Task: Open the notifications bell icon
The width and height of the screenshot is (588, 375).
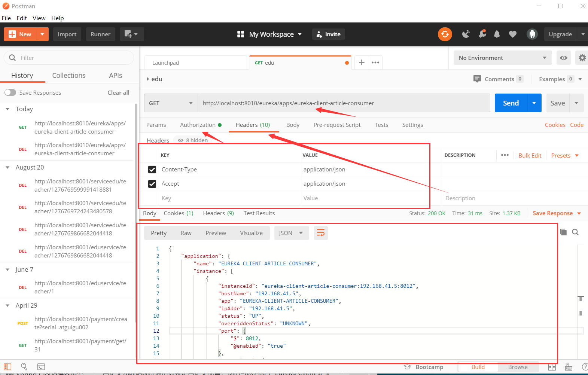Action: [497, 34]
